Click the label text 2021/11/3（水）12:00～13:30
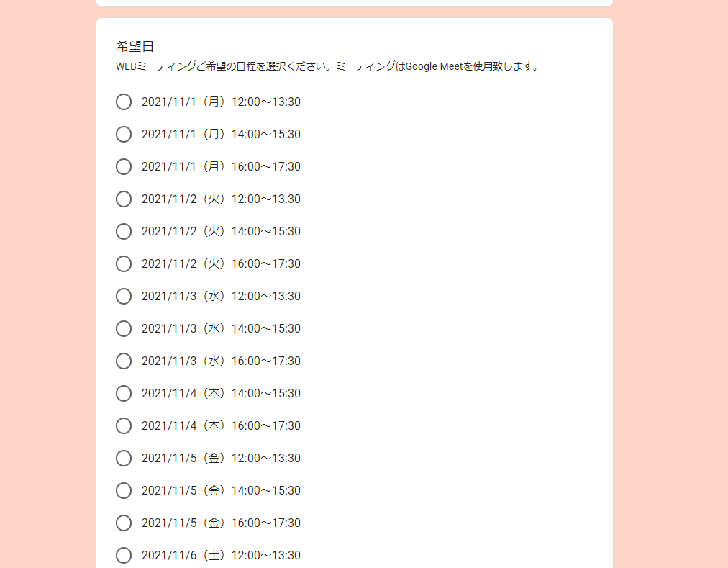The width and height of the screenshot is (728, 568). point(221,297)
